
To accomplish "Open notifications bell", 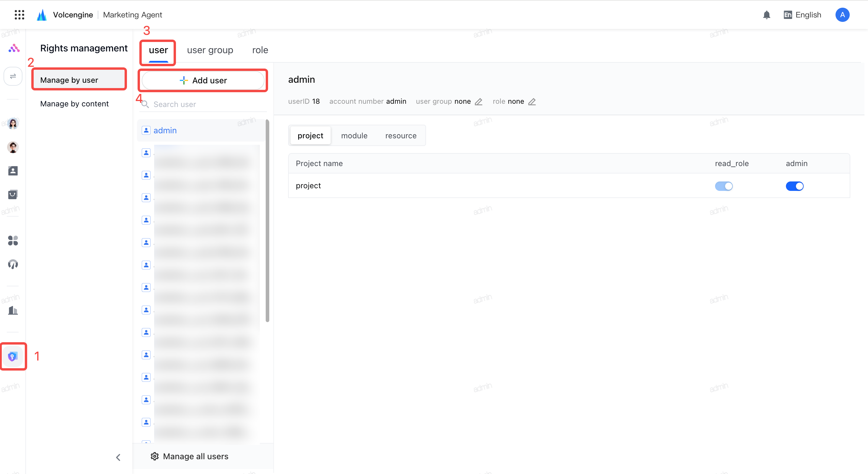I will click(x=766, y=15).
